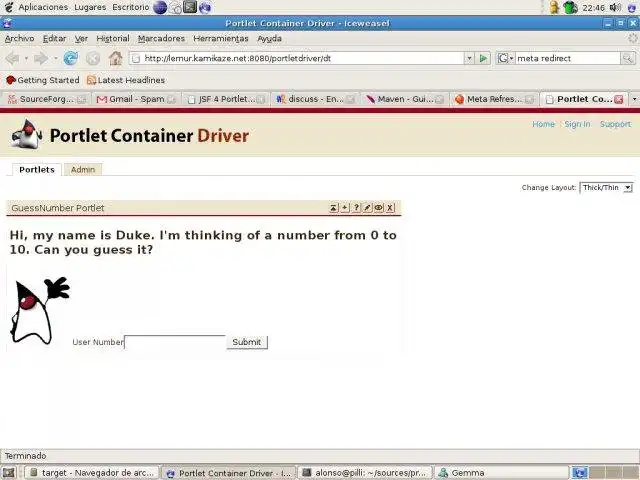Open the Latest Headlines feed bookmark
Image resolution: width=640 pixels, height=480 pixels.
point(126,80)
